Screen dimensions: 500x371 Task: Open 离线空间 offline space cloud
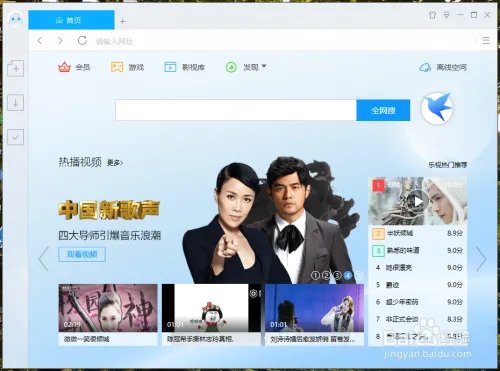443,67
